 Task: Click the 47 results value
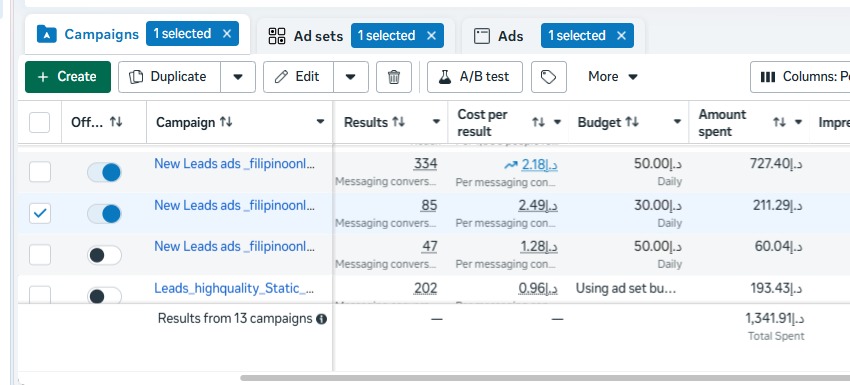[429, 247]
